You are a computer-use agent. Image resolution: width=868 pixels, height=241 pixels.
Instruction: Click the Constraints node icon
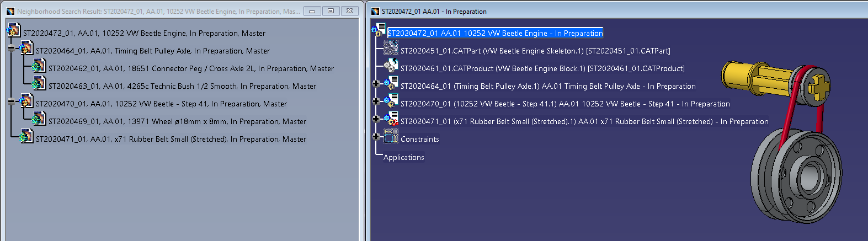391,137
